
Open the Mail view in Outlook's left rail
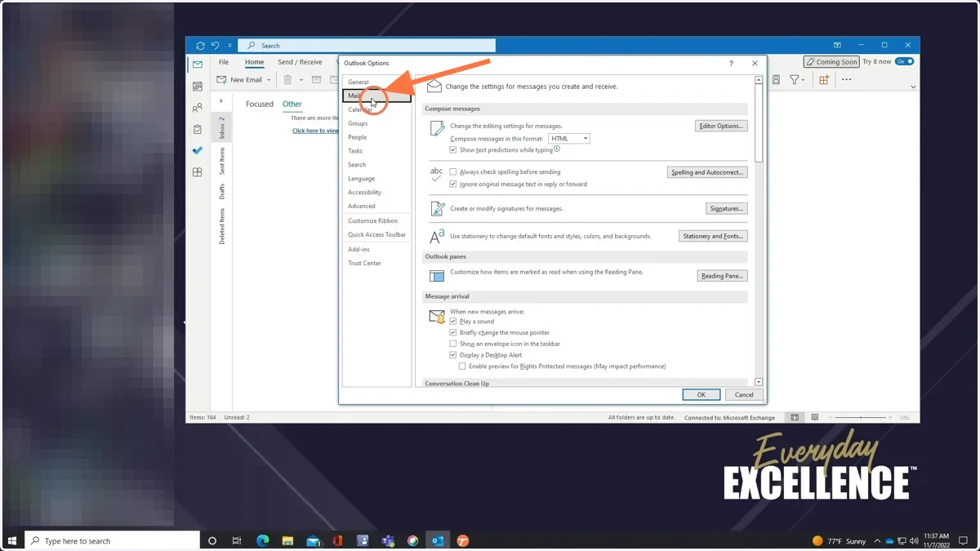pyautogui.click(x=198, y=64)
